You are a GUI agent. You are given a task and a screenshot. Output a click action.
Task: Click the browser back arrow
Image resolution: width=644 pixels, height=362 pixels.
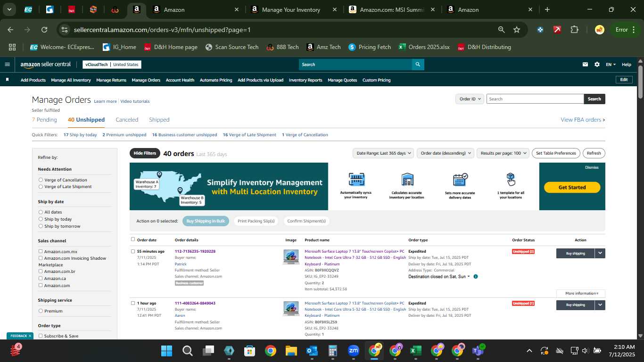tap(10, 30)
